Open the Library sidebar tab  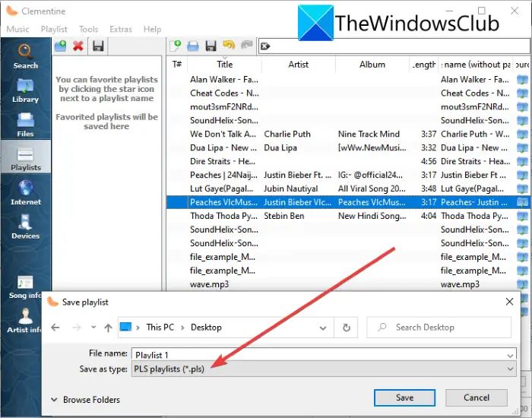25,90
